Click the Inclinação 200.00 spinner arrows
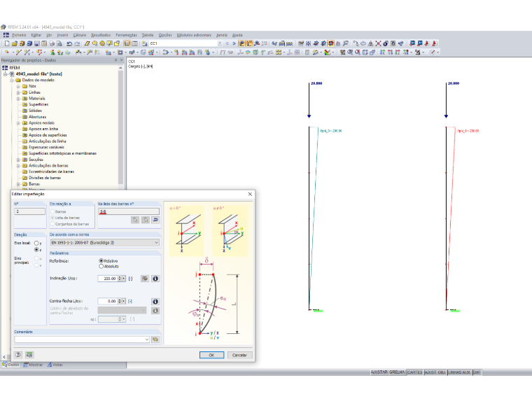This screenshot has width=532, height=399. pos(120,279)
